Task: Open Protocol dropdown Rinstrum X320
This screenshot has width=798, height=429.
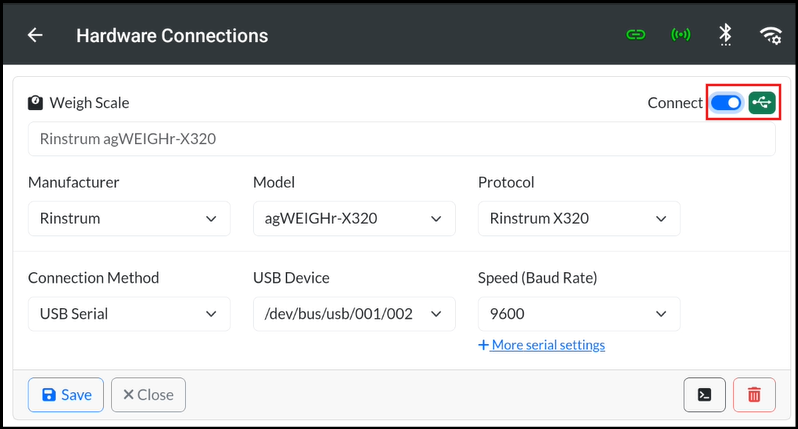Action: tap(579, 218)
